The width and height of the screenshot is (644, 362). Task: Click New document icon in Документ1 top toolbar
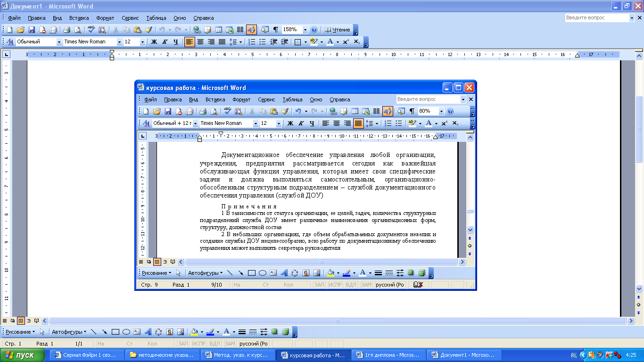coord(9,30)
